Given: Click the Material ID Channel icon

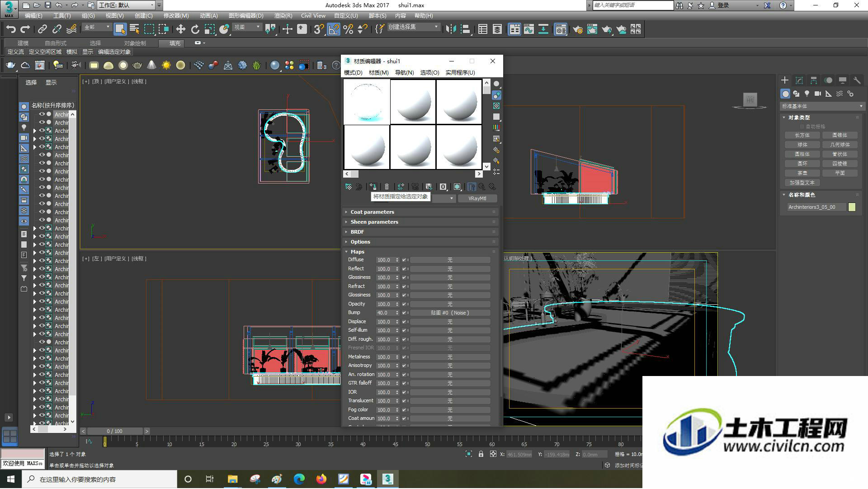Looking at the screenshot, I should [443, 187].
